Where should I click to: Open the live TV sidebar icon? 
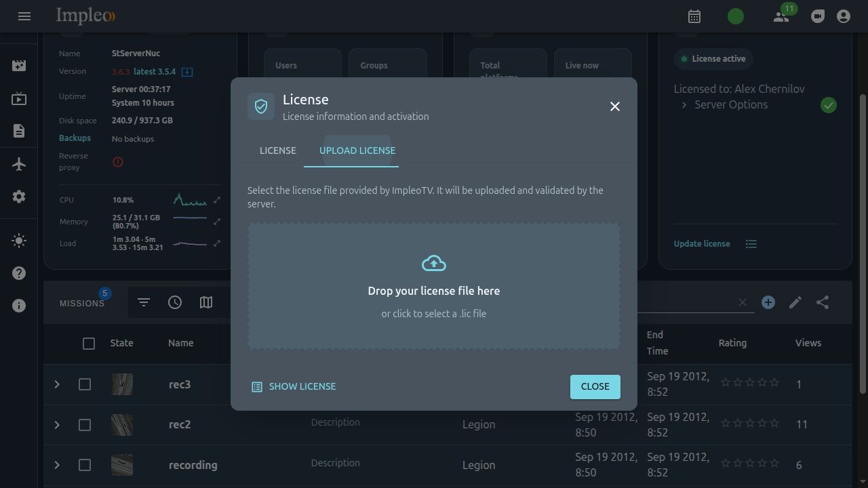click(19, 99)
